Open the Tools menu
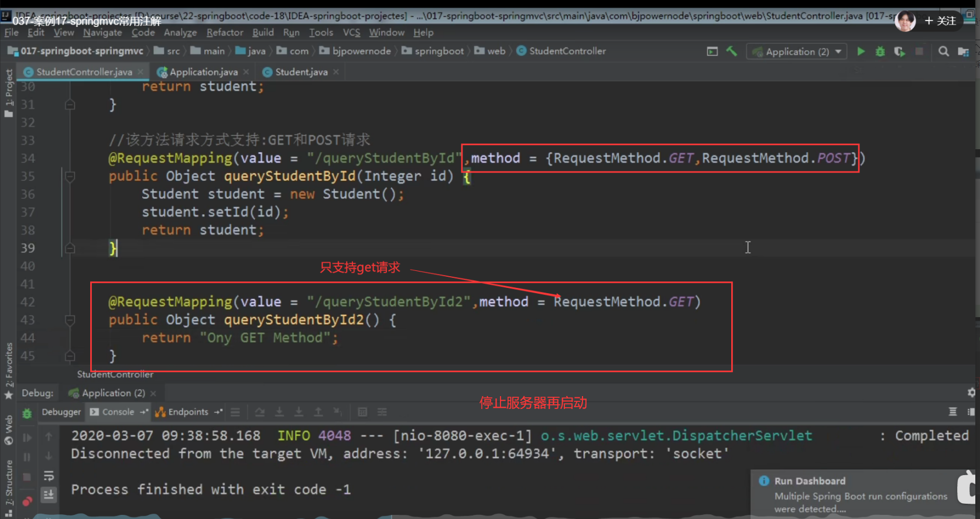The width and height of the screenshot is (980, 519). click(321, 33)
